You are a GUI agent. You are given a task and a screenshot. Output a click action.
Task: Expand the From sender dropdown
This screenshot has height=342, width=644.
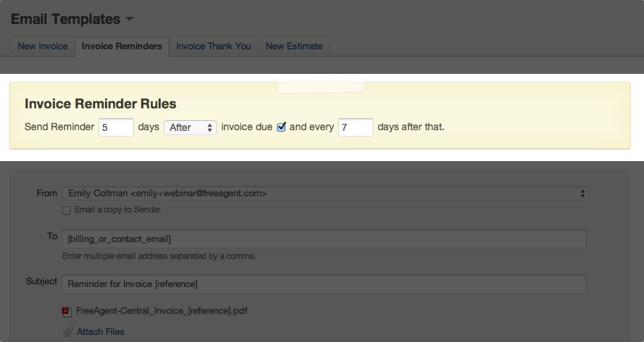325,193
